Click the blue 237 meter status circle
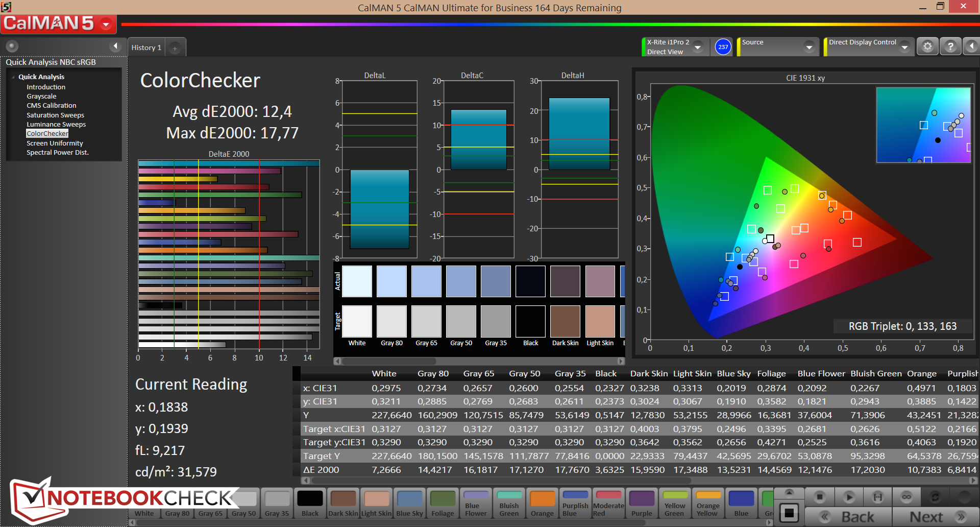This screenshot has width=980, height=527. pyautogui.click(x=723, y=47)
